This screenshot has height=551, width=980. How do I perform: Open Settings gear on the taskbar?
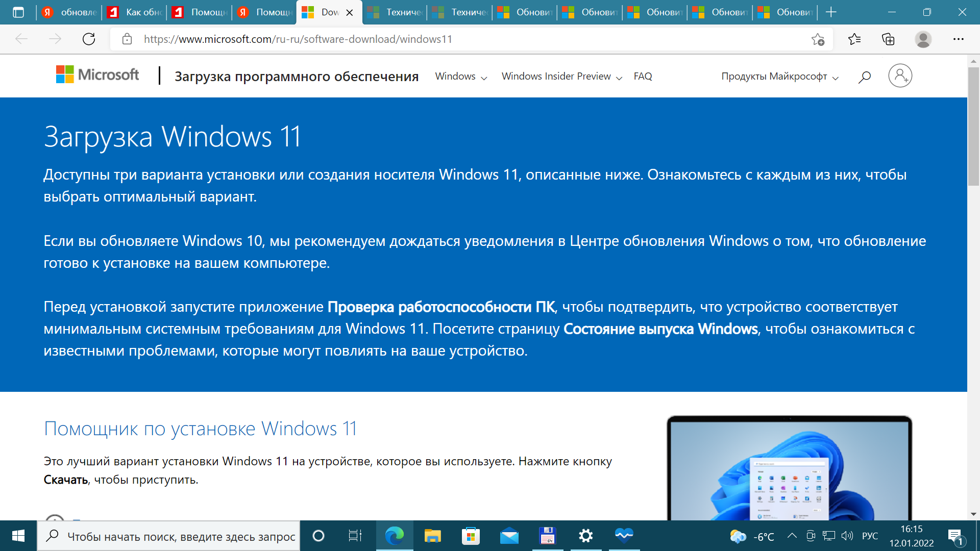(585, 536)
